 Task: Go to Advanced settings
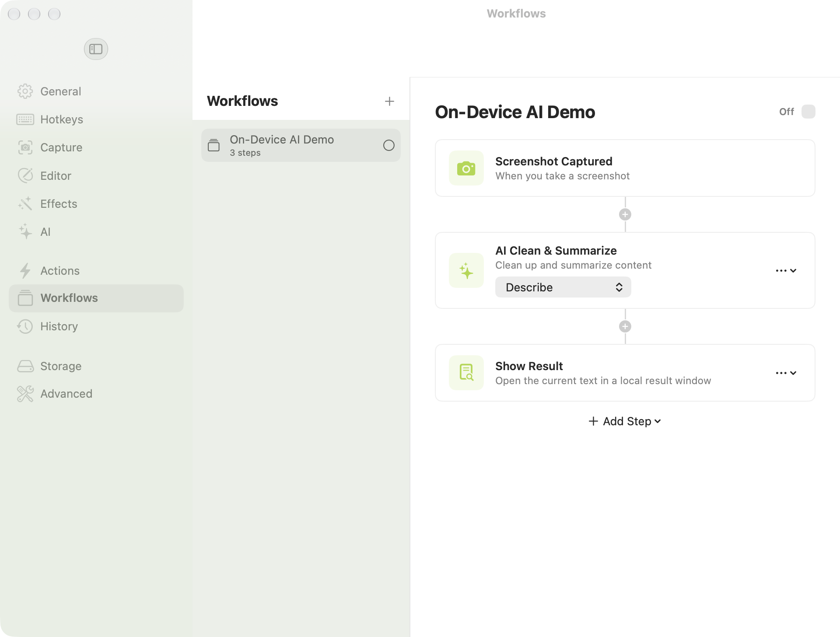click(96, 394)
